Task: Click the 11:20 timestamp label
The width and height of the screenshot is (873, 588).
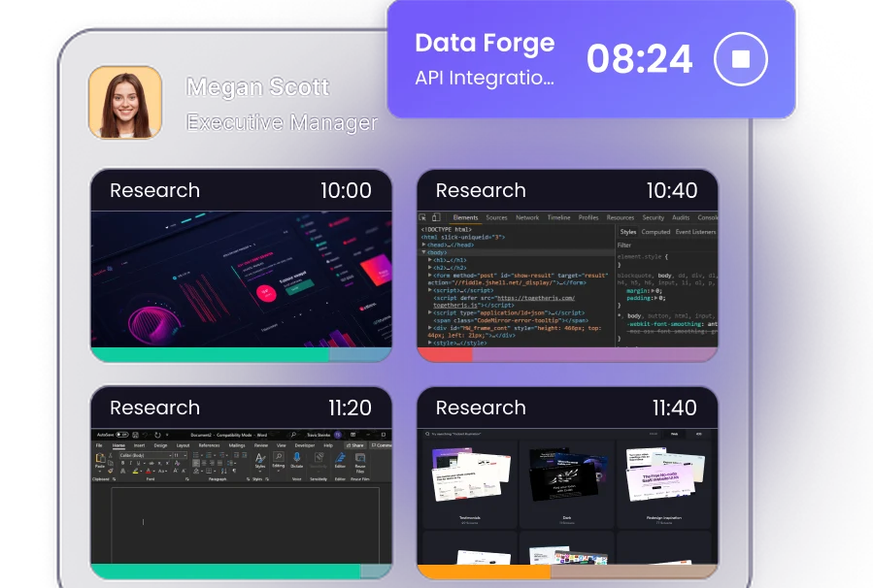Action: (x=350, y=408)
